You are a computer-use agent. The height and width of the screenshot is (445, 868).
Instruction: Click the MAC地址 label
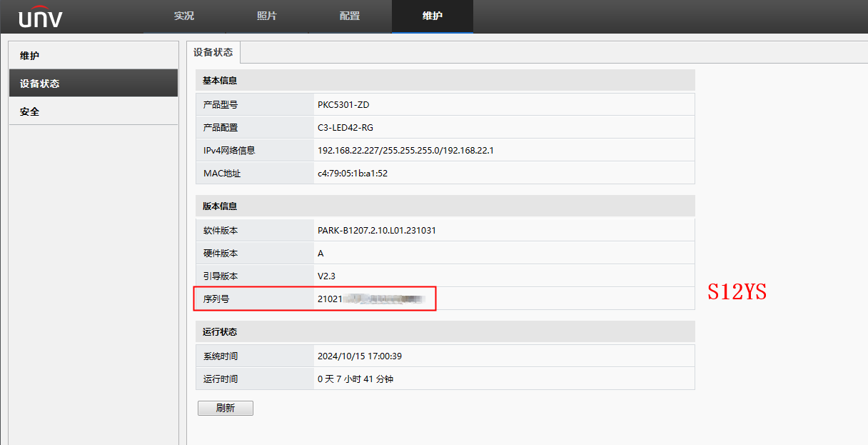click(223, 173)
